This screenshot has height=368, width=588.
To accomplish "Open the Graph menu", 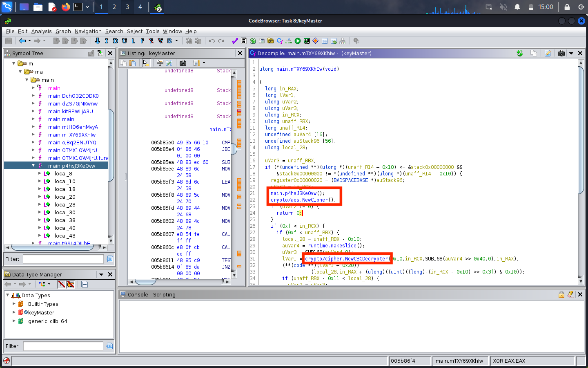I will pyautogui.click(x=63, y=31).
